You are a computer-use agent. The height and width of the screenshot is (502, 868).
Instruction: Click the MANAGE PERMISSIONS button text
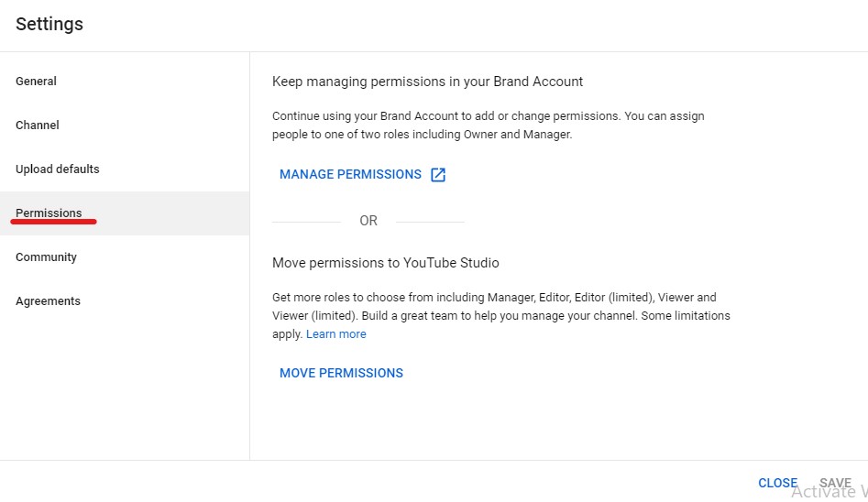[x=350, y=174]
